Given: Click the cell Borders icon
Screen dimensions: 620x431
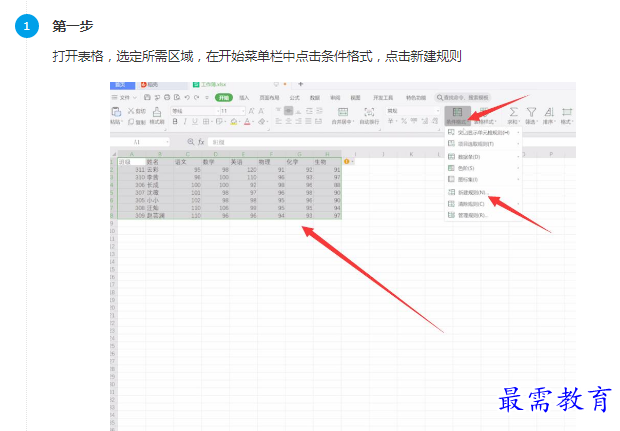Looking at the screenshot, I should 206,122.
